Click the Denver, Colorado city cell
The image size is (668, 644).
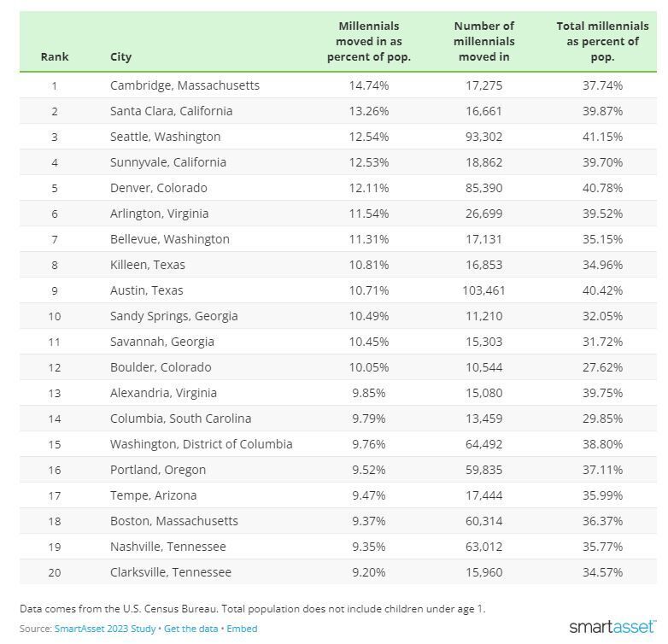pos(158,188)
